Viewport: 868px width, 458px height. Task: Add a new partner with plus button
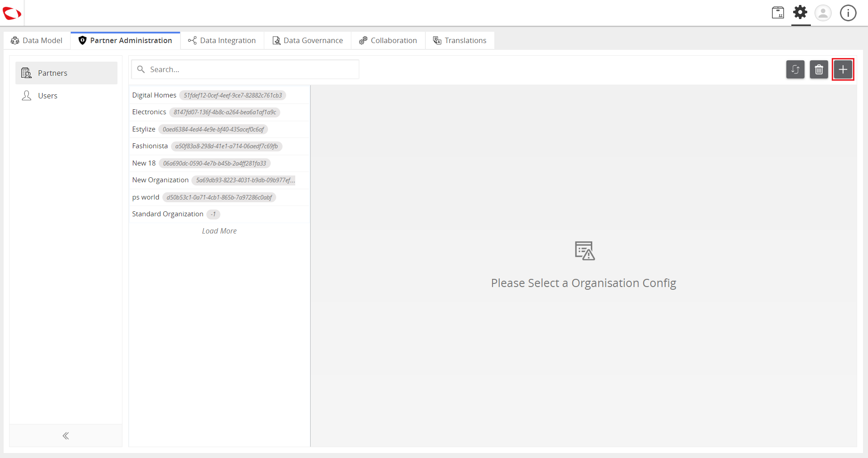843,69
